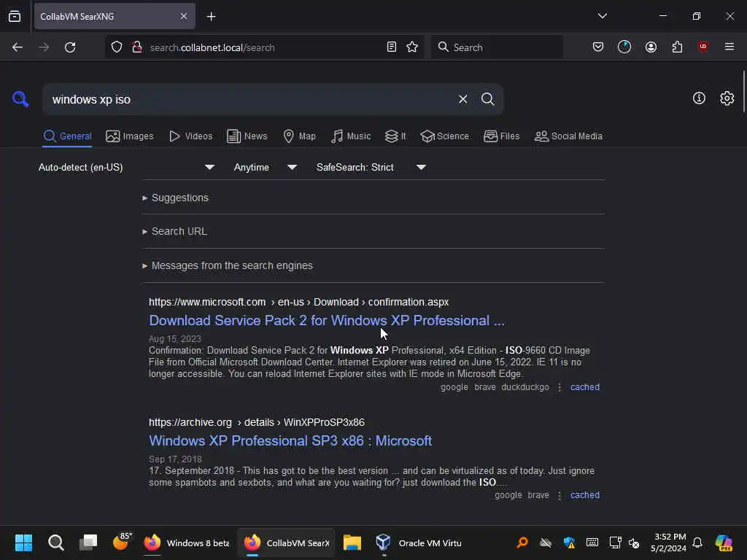Click the page vertical scrollbar

coord(743,92)
